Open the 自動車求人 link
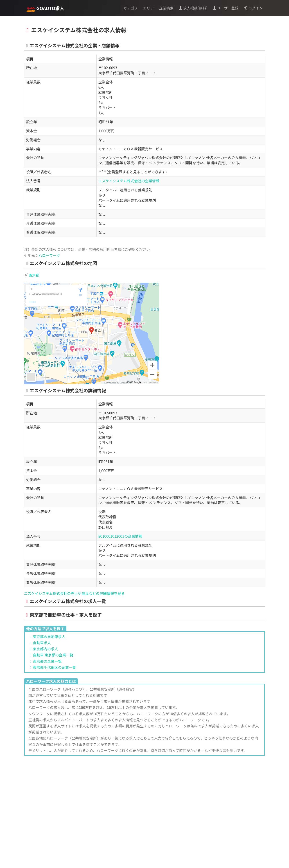Screen dimensions: 289x868 [42, 643]
